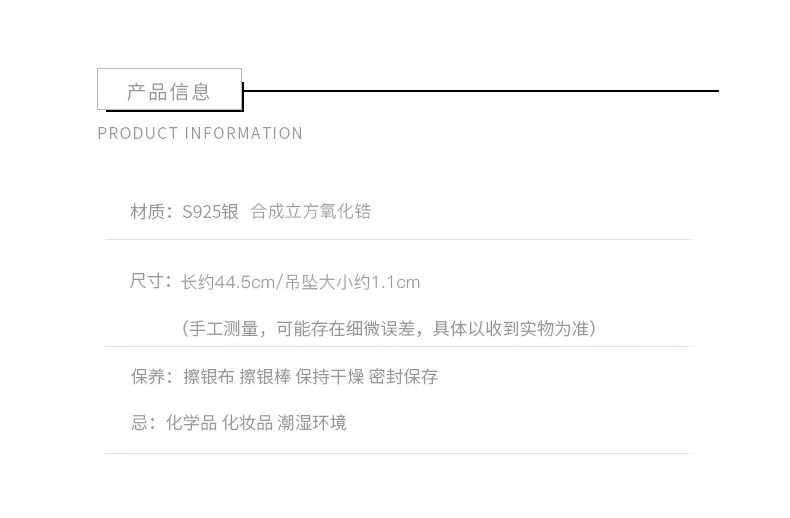Click the divider line under the 材质 row
The height and width of the screenshot is (518, 790).
(398, 240)
